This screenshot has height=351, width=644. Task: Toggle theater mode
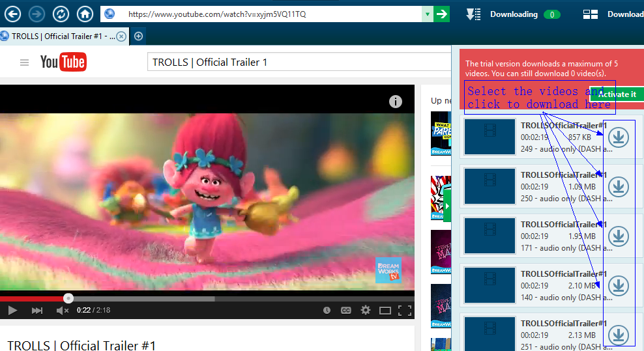click(385, 311)
